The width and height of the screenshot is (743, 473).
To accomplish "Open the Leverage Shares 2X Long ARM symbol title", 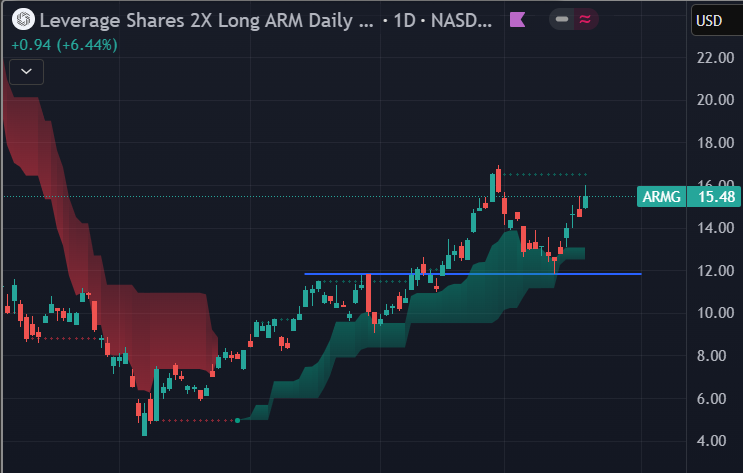I will [x=207, y=20].
